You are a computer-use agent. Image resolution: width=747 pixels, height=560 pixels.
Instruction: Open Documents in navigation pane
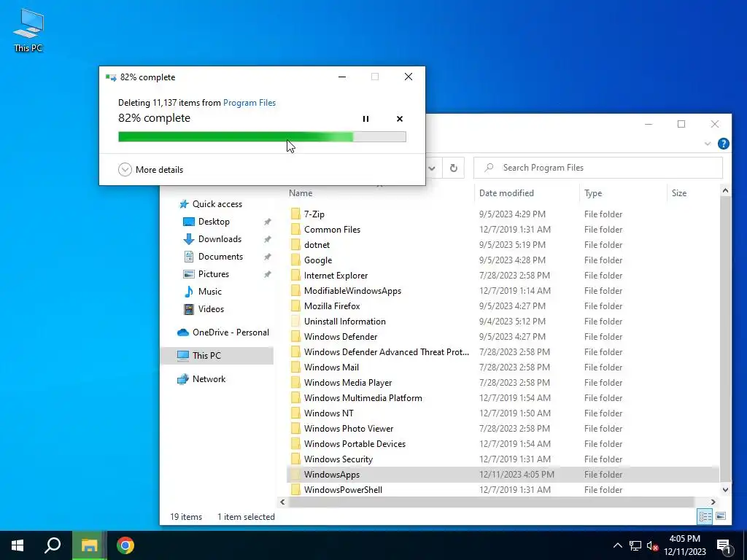pyautogui.click(x=220, y=257)
